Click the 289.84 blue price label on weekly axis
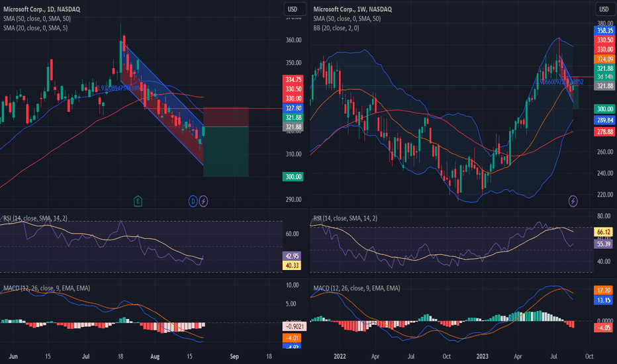Image resolution: width=617 pixels, height=364 pixels. pyautogui.click(x=604, y=120)
